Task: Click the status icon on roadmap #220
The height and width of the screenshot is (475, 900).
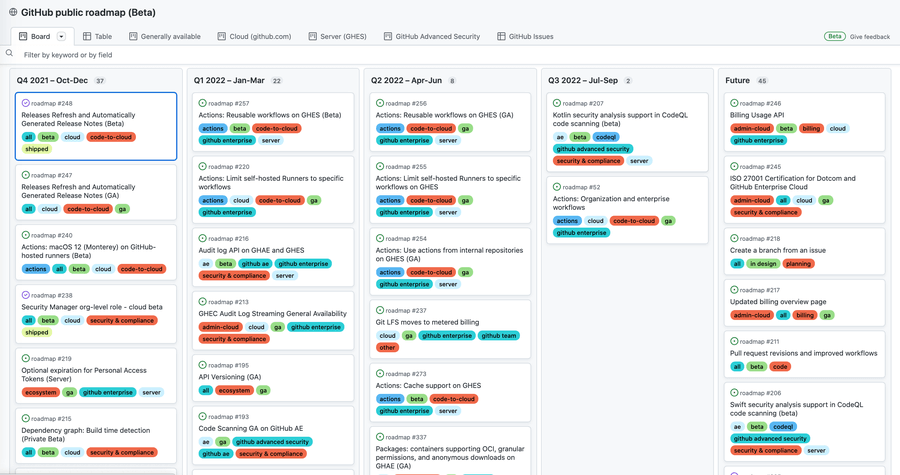Action: 203,166
